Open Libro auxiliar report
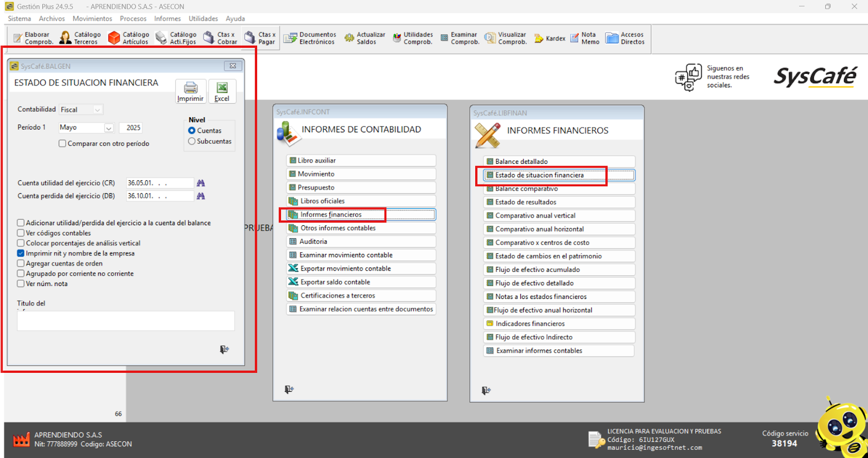 tap(361, 161)
